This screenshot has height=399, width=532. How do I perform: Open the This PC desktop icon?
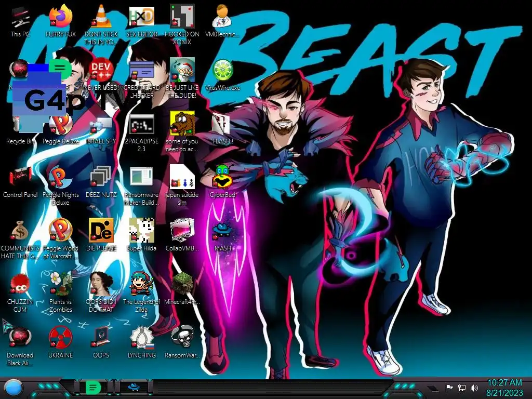[x=20, y=21]
